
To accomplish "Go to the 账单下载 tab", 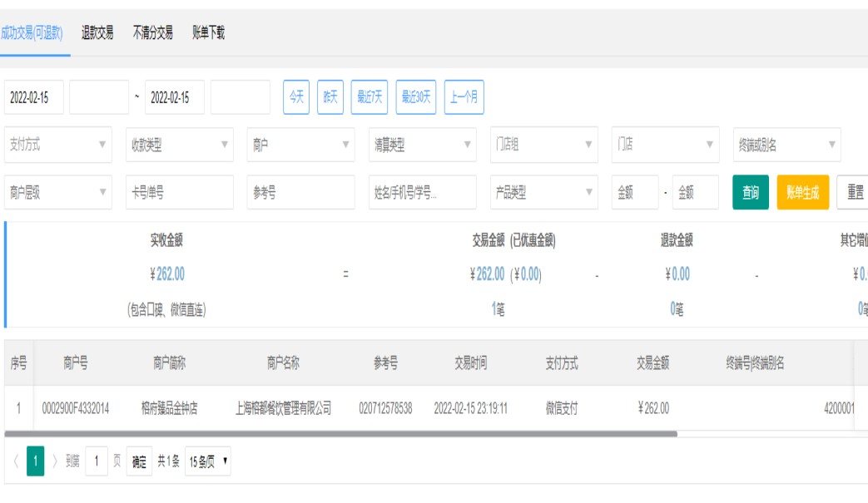I will coord(208,33).
